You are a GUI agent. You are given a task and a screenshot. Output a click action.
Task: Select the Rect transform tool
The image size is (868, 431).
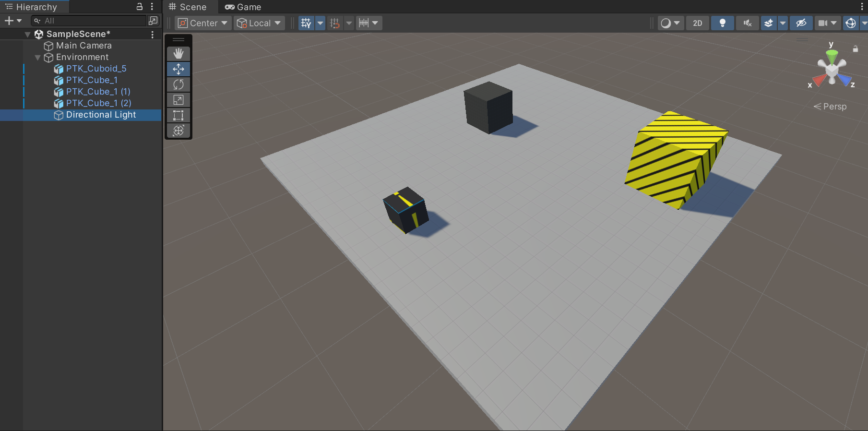[178, 115]
